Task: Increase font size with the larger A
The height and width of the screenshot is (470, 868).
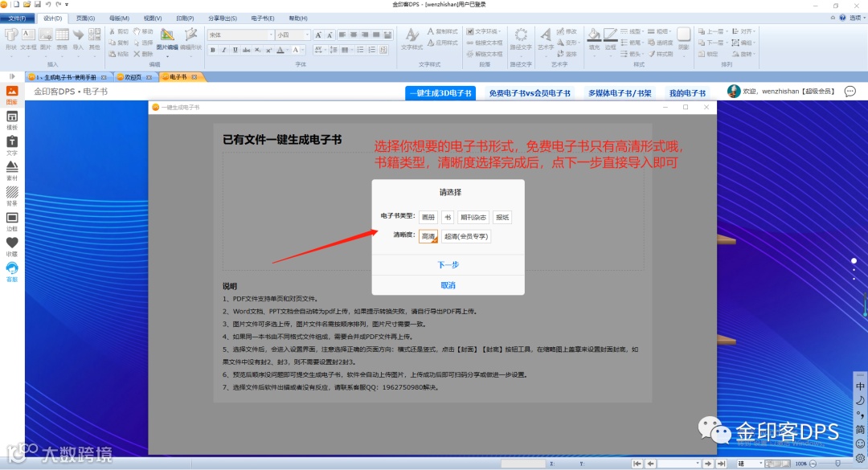Action: tap(318, 35)
